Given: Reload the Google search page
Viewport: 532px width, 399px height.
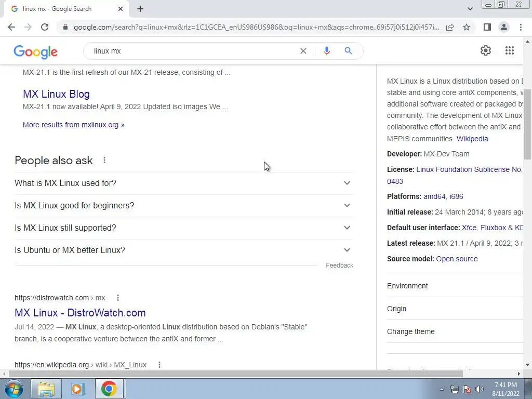Looking at the screenshot, I should 45,27.
